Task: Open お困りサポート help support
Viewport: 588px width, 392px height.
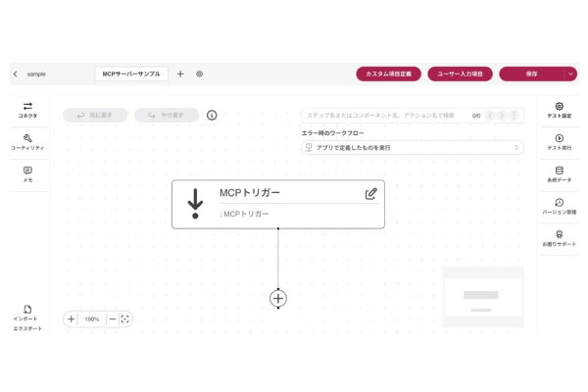Action: coord(559,238)
